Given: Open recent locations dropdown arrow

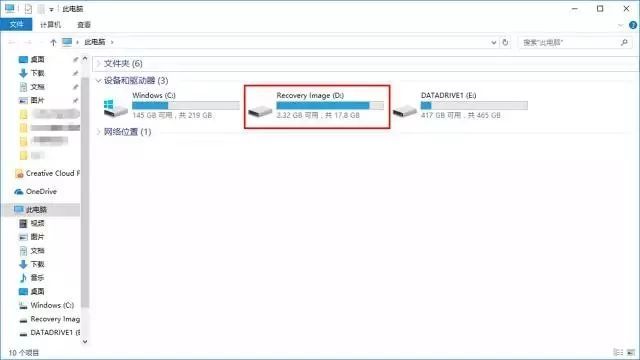Looking at the screenshot, I should pos(41,42).
